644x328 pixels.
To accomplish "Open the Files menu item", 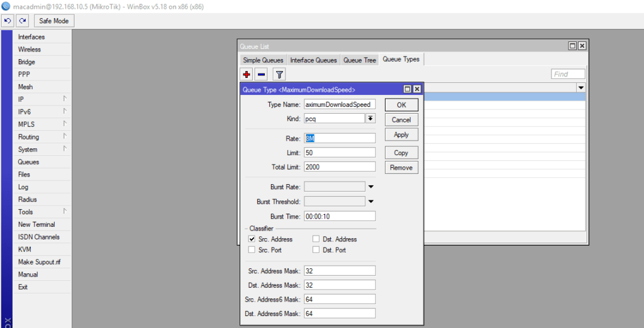I will click(42, 175).
